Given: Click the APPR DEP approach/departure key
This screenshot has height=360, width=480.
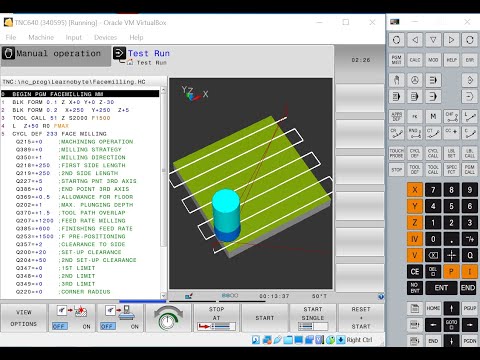Looking at the screenshot, I should (396, 116).
